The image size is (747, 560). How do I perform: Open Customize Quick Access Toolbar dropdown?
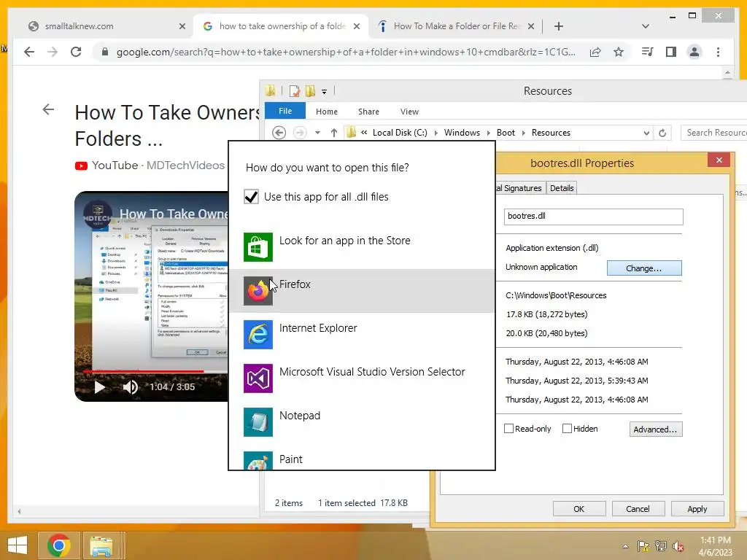324,91
